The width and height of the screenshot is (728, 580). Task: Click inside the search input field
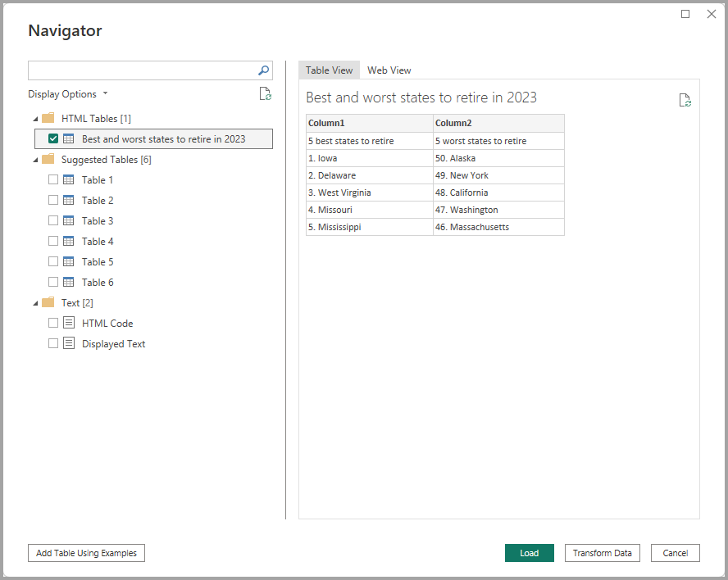(139, 70)
